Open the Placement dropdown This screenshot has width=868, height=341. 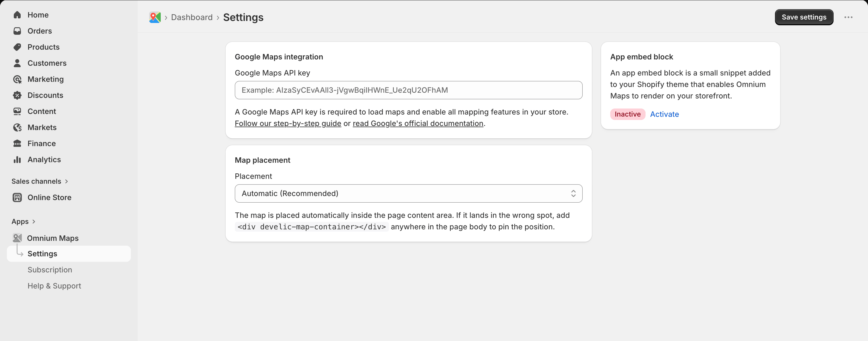tap(408, 193)
